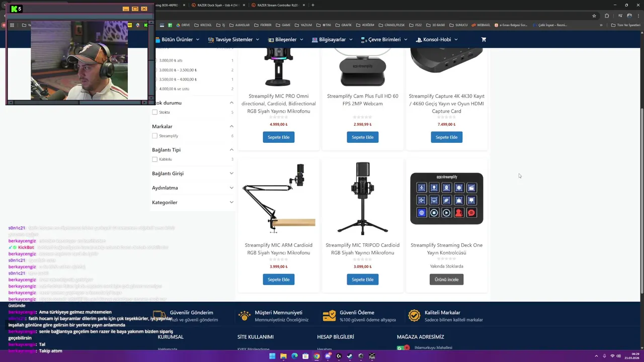The height and width of the screenshot is (362, 644).
Task: Open the shopping cart icon
Action: tap(484, 39)
